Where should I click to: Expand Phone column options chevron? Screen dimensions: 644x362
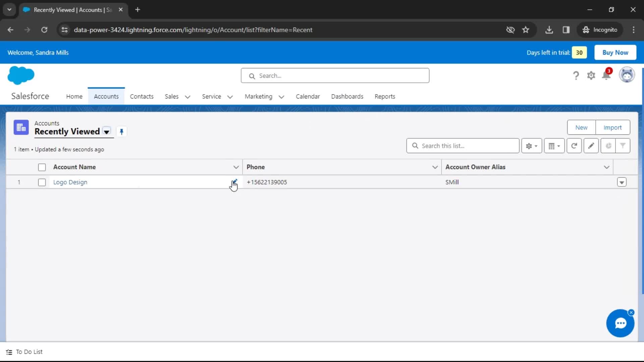point(435,167)
